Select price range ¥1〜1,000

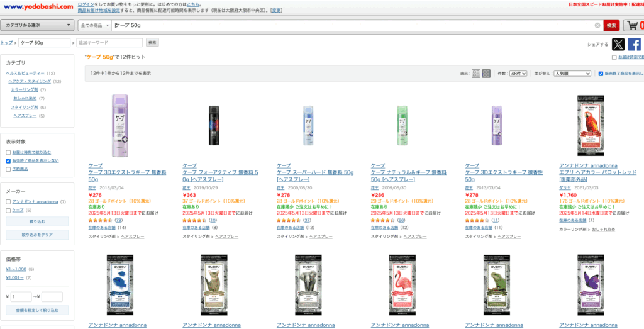(x=16, y=269)
